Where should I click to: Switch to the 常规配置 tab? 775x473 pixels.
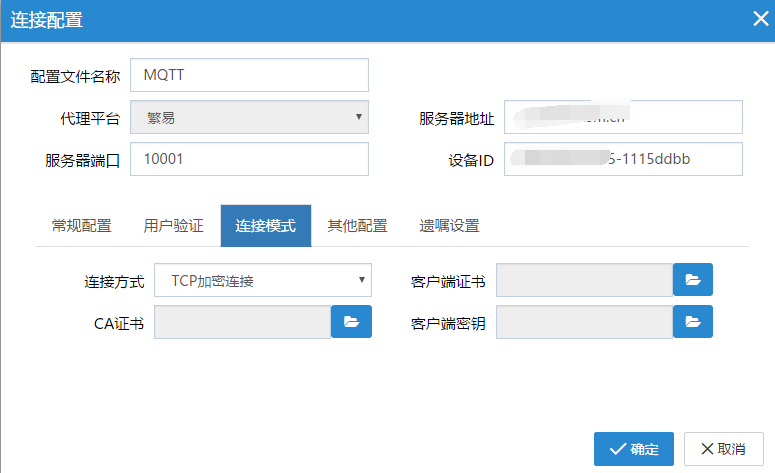pyautogui.click(x=81, y=226)
